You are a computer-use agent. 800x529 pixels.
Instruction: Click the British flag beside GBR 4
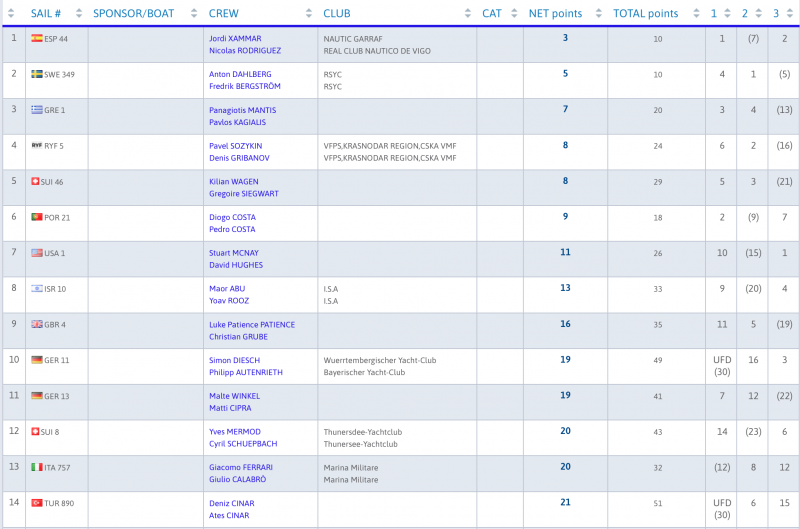pos(37,325)
